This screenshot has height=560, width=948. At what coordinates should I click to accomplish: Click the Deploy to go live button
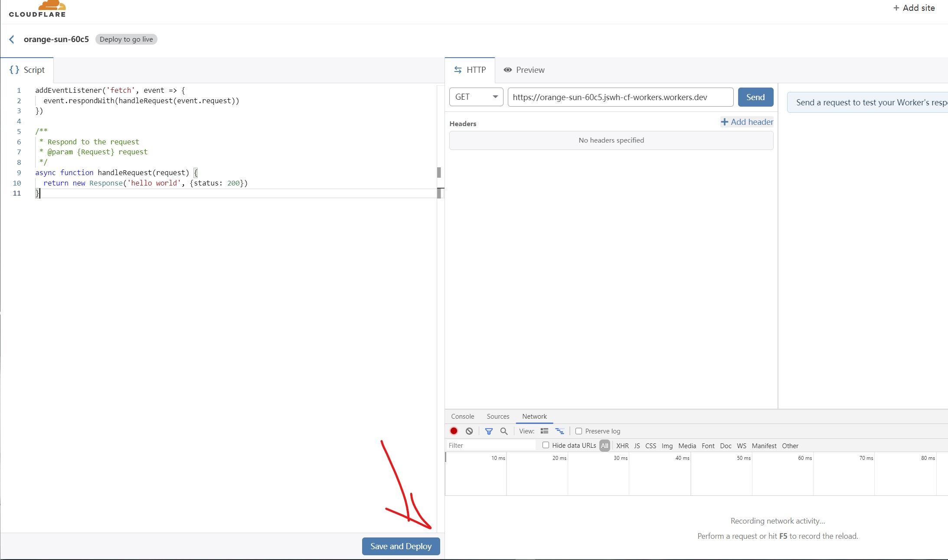click(126, 39)
